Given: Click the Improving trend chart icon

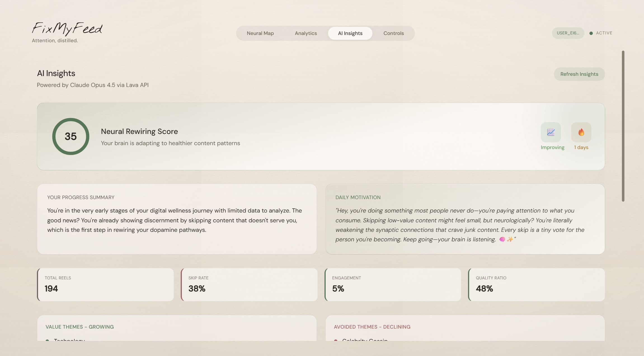Looking at the screenshot, I should click(x=551, y=132).
